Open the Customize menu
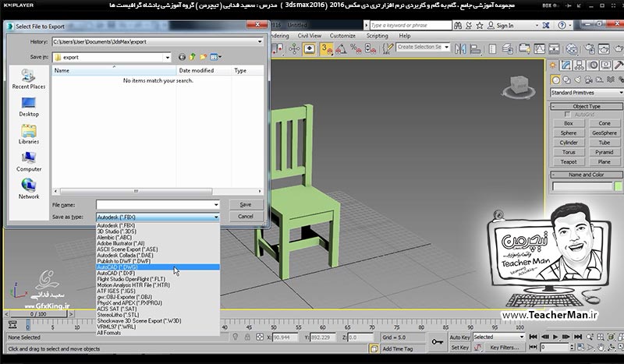Image resolution: width=624 pixels, height=364 pixels. [342, 36]
